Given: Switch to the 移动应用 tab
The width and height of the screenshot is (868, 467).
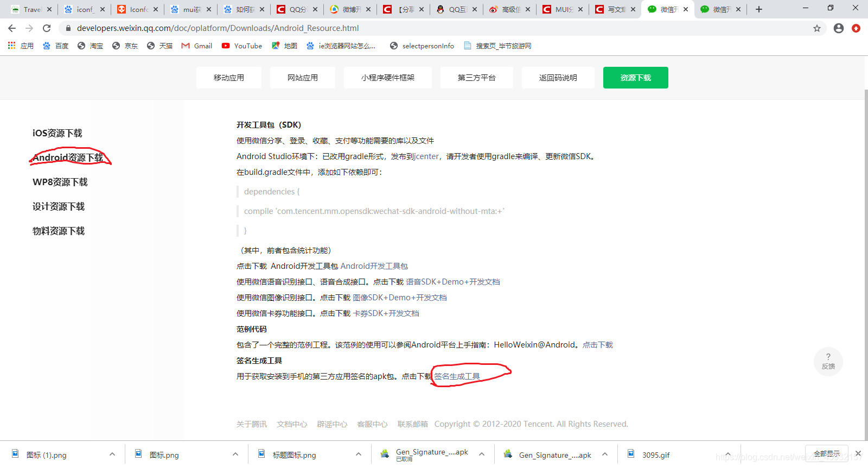Looking at the screenshot, I should click(x=229, y=78).
